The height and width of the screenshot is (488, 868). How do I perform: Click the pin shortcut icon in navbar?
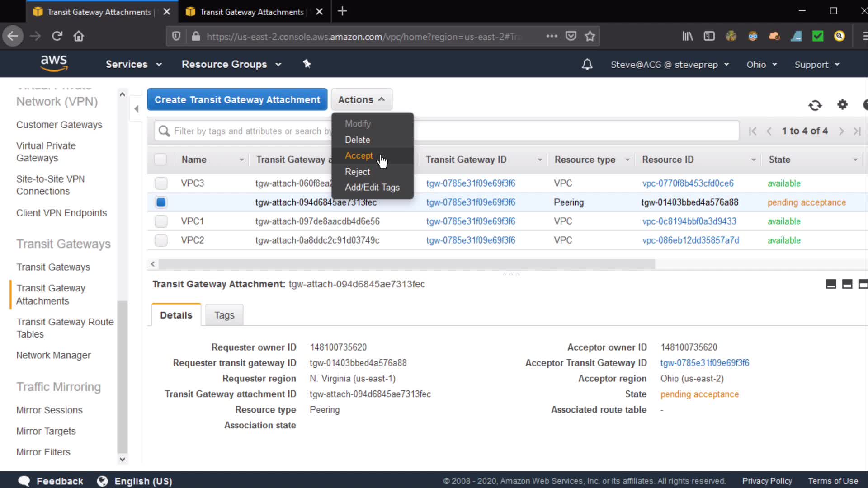pyautogui.click(x=307, y=64)
